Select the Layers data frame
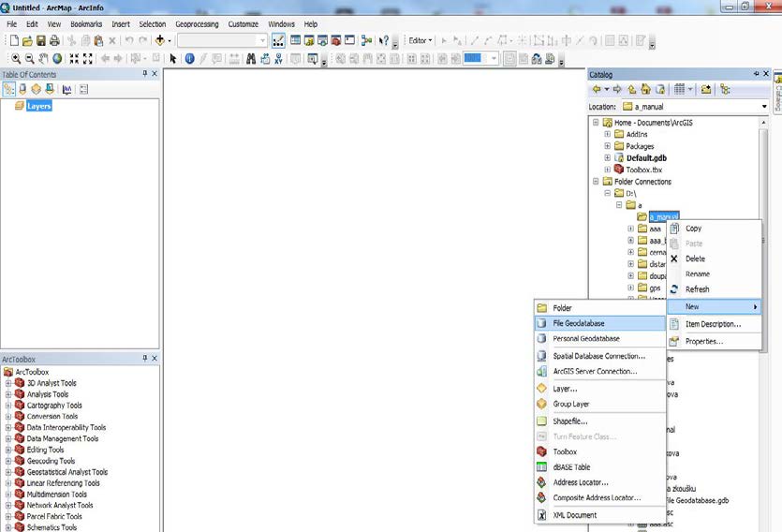The height and width of the screenshot is (532, 782). click(39, 106)
